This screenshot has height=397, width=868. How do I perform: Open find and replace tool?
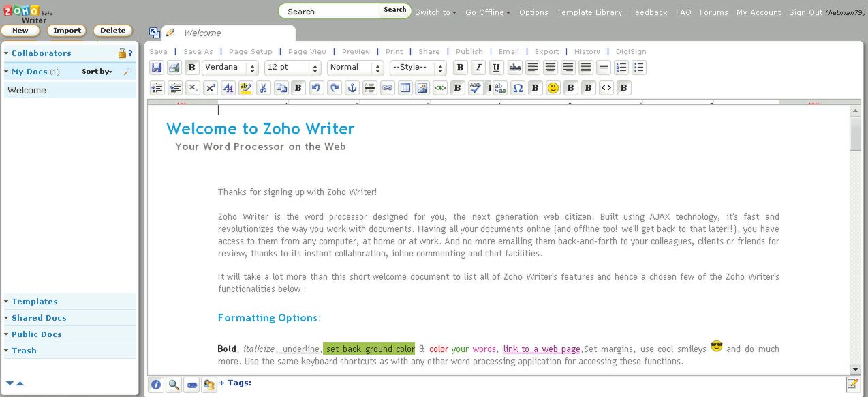[500, 88]
